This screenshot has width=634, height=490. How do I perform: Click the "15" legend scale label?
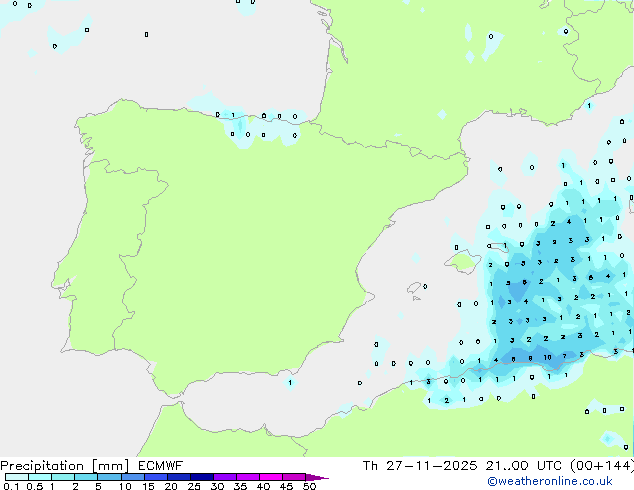[x=148, y=486]
